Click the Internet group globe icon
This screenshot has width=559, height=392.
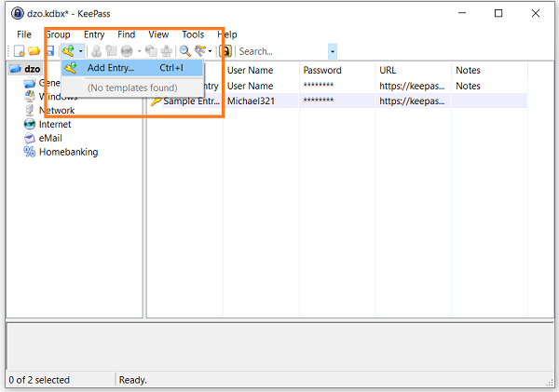pyautogui.click(x=30, y=125)
